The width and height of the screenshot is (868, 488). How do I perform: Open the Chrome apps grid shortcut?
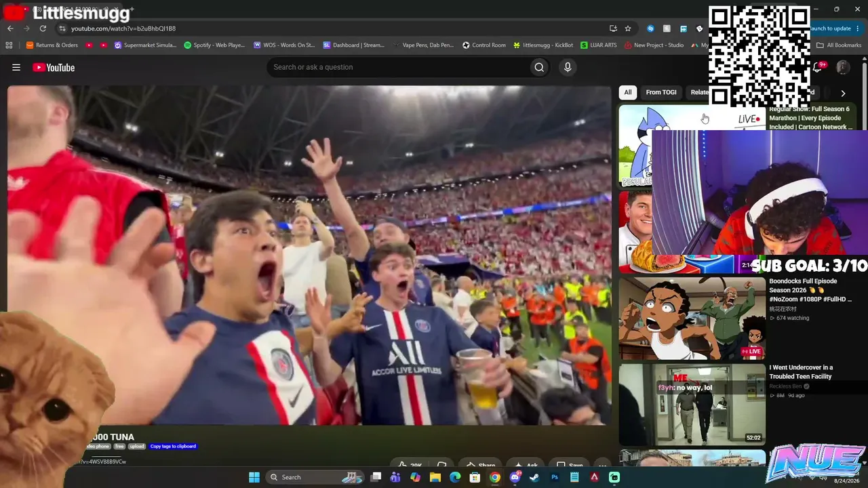point(9,45)
